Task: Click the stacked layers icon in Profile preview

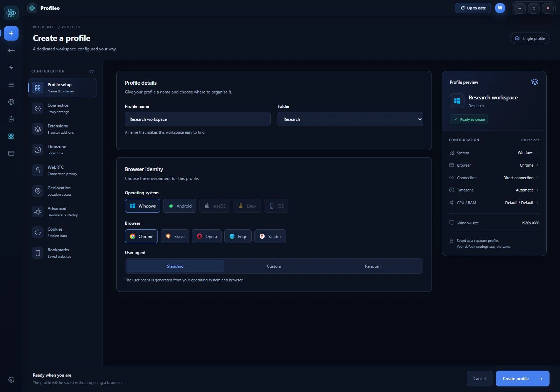Action: tap(535, 82)
